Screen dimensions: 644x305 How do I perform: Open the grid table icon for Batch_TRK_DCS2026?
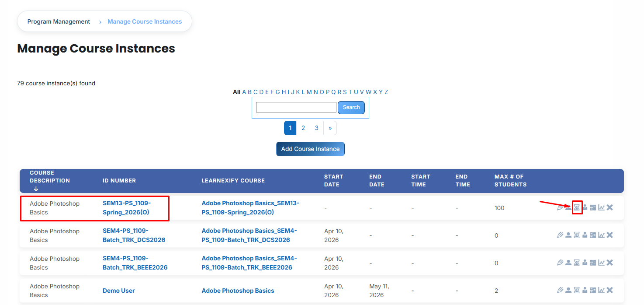tap(593, 235)
